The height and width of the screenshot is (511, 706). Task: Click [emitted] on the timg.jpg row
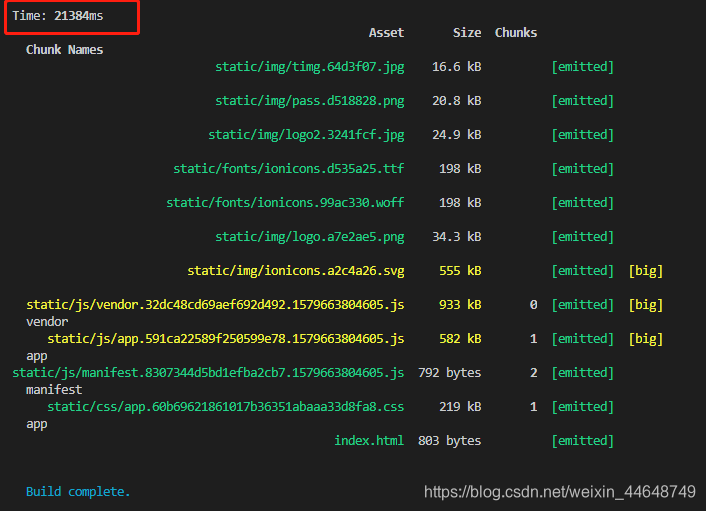583,67
